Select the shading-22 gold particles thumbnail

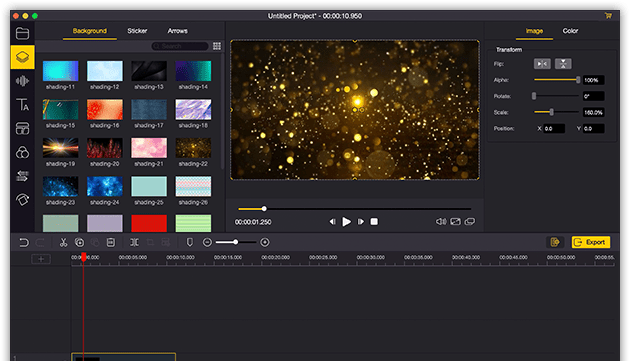point(193,148)
